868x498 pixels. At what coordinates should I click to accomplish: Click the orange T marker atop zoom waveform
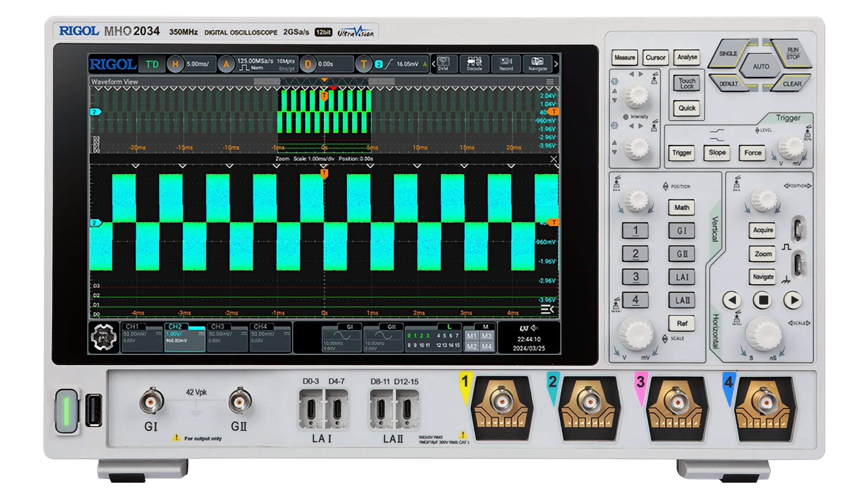(324, 174)
